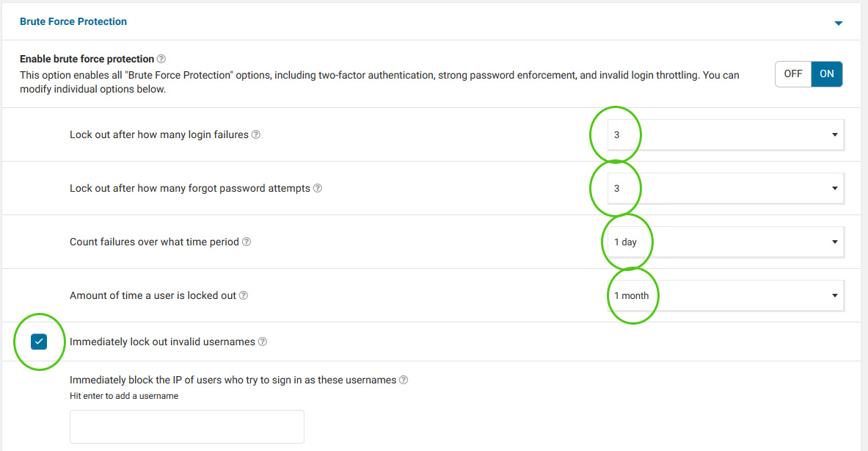Click the Hit enter to add a username hint
The height and width of the screenshot is (451, 868).
pyautogui.click(x=124, y=396)
